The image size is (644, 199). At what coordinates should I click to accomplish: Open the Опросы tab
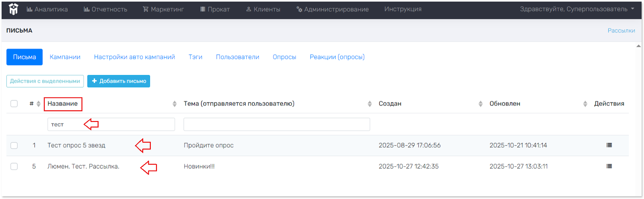pos(284,57)
